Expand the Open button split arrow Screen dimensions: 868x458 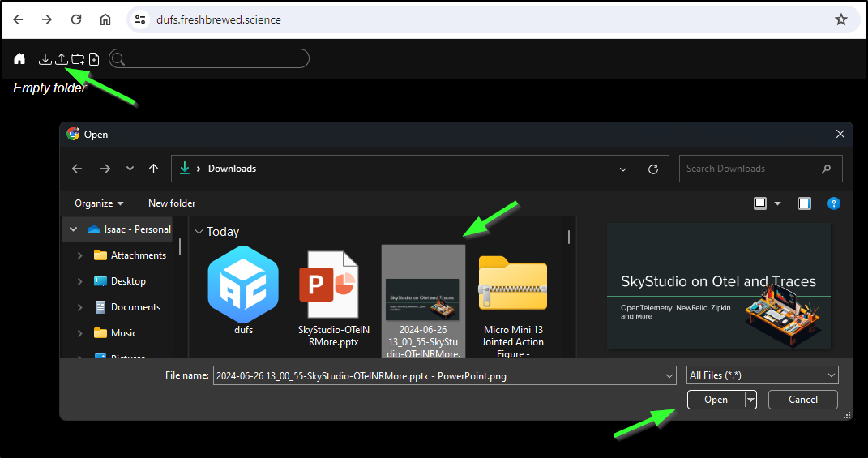[750, 400]
